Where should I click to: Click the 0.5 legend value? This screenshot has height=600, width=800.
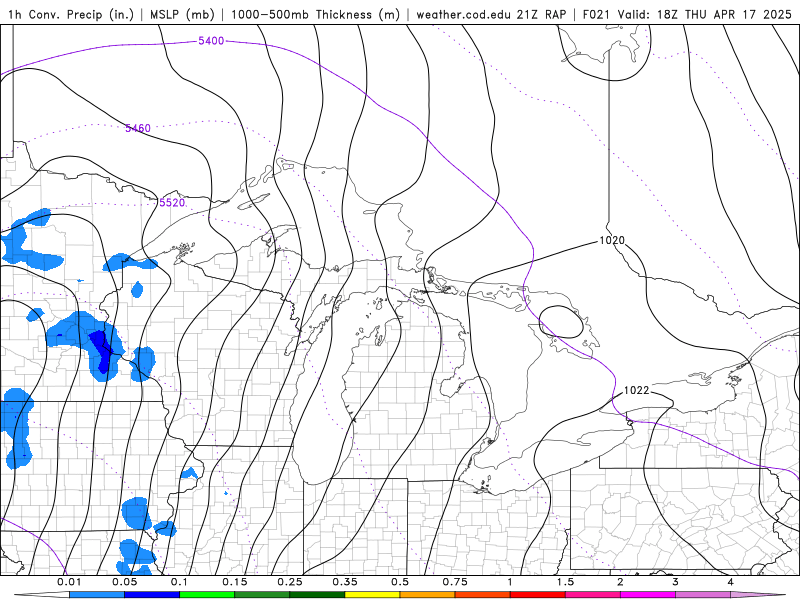(x=400, y=582)
